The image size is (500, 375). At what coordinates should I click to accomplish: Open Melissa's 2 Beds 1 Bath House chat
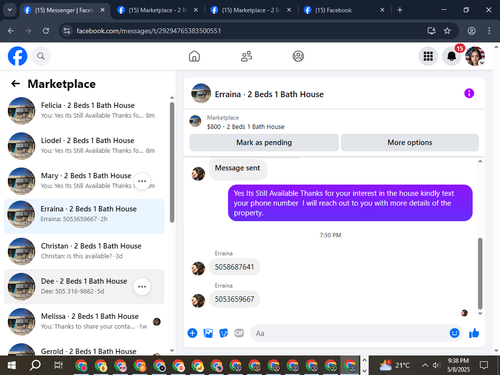tap(84, 322)
